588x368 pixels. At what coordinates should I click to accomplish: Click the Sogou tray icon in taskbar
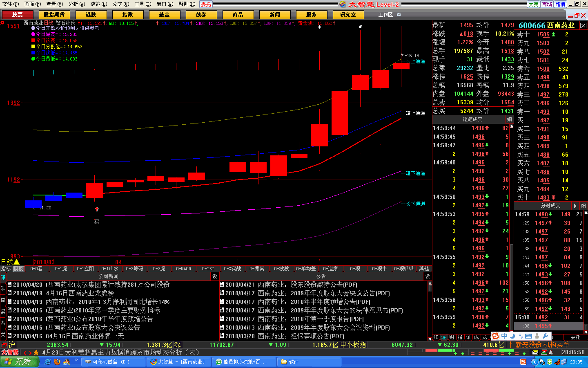pos(523,362)
